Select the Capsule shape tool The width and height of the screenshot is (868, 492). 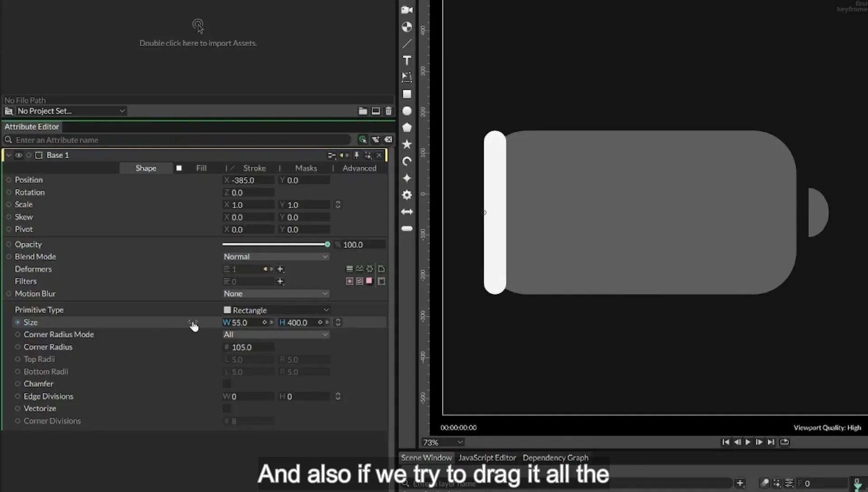coord(407,228)
